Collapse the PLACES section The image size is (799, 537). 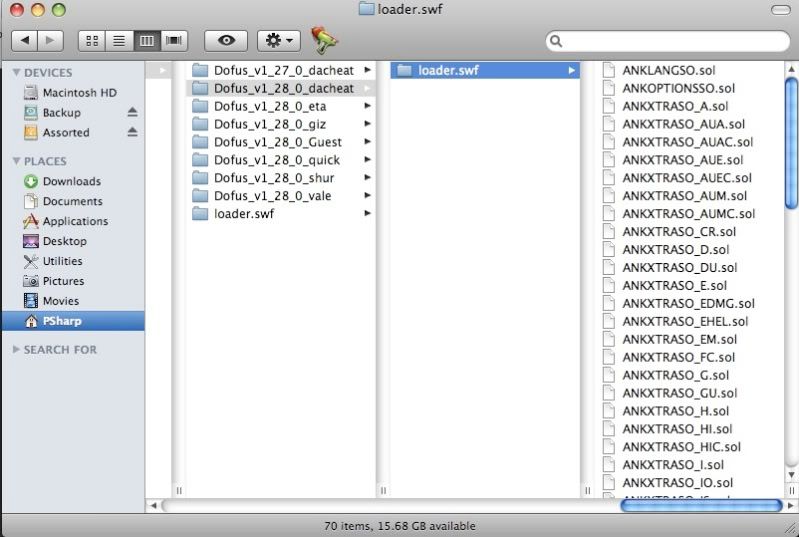16,161
